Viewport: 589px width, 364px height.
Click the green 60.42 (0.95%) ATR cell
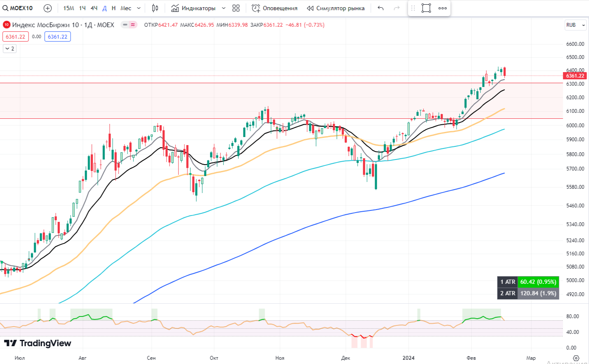[x=538, y=282]
